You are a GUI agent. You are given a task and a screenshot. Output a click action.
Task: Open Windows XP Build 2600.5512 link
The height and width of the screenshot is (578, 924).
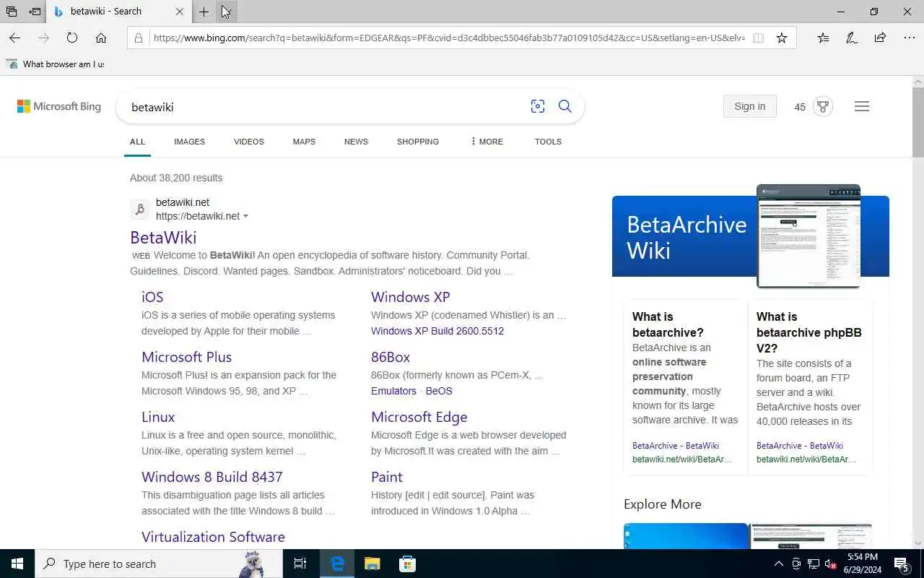[437, 331]
